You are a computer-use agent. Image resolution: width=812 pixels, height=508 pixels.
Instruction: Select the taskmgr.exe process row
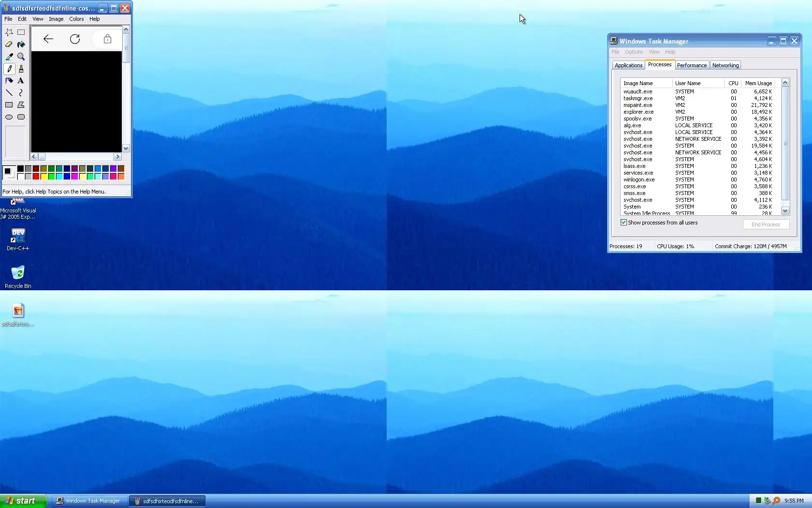tap(698, 98)
